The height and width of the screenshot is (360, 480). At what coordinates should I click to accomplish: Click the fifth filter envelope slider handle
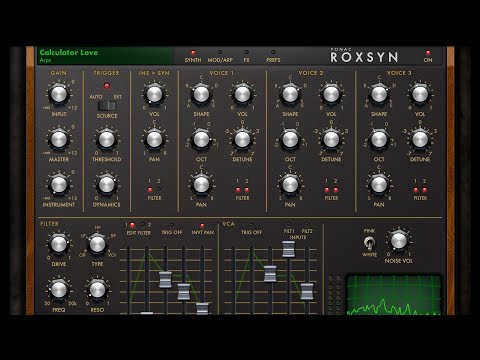202,309
